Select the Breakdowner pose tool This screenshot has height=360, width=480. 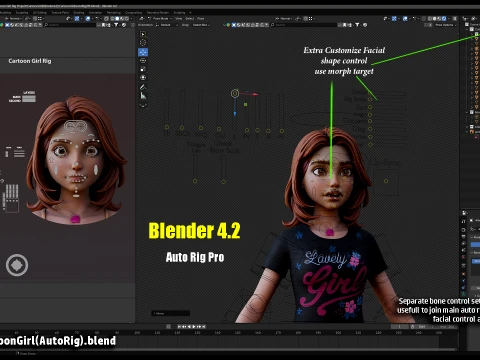pos(143,105)
